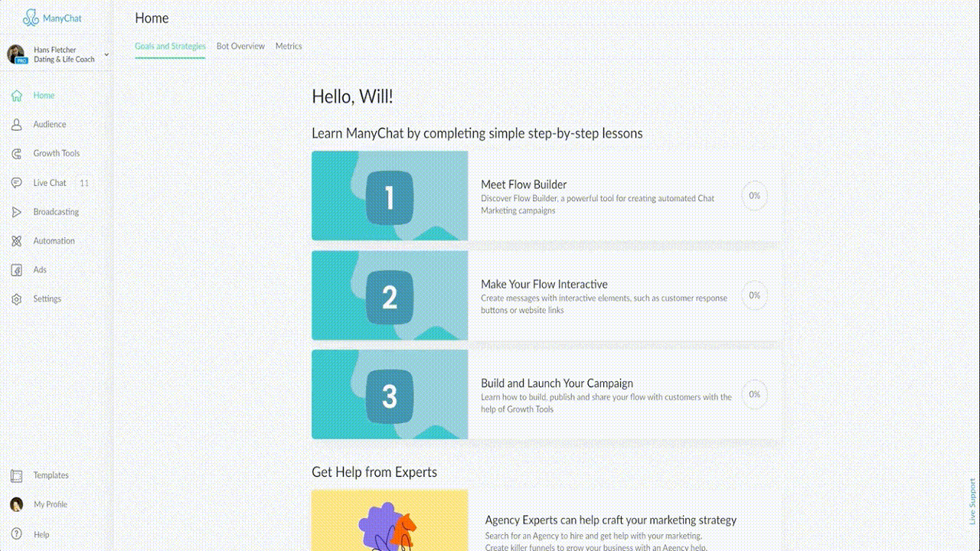Open lesson 2 thumbnail image
Viewport: 980px width, 551px height.
390,295
